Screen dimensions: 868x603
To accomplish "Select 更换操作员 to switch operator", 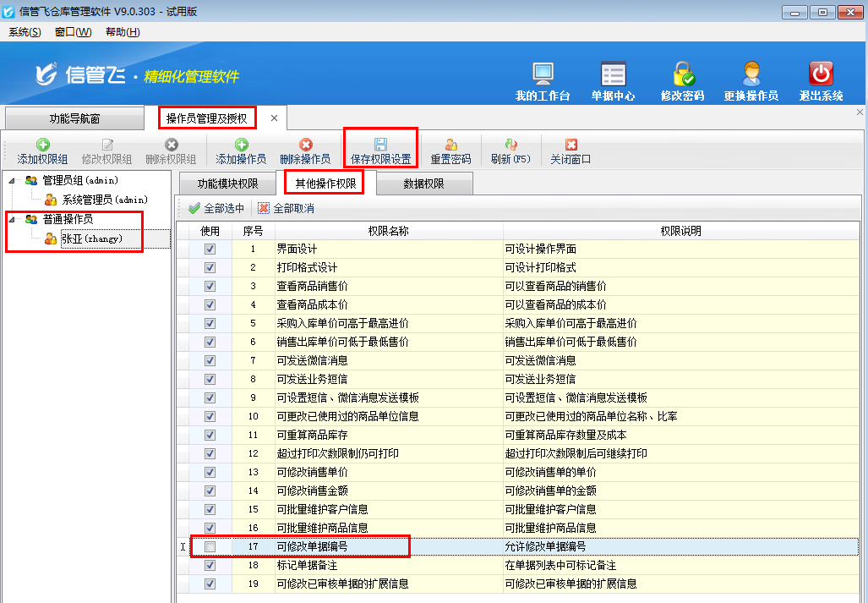I will [751, 81].
